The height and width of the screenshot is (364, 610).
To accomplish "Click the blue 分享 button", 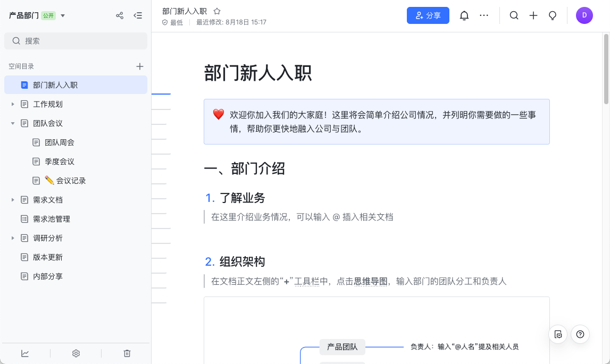I will [428, 15].
